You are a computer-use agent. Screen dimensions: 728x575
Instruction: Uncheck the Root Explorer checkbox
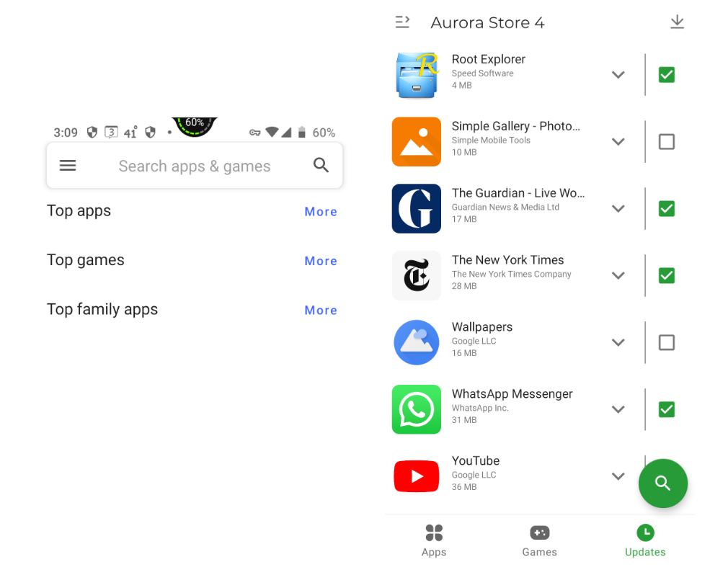coord(667,75)
